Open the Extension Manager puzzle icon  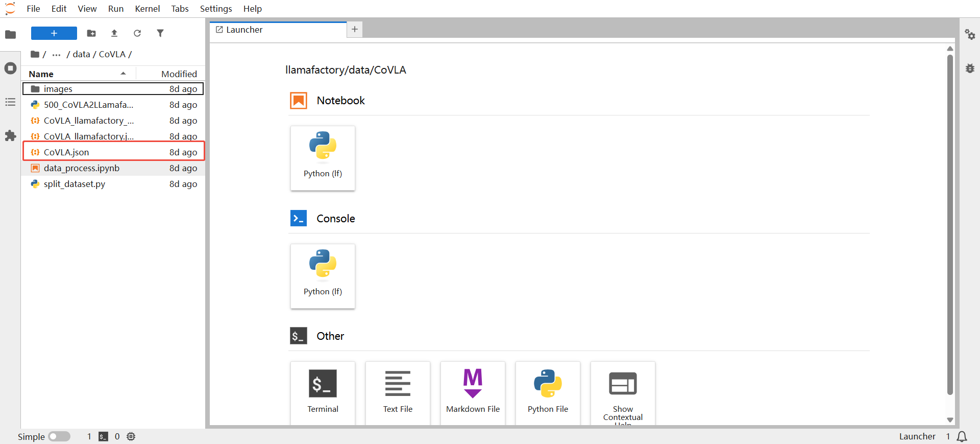point(10,136)
